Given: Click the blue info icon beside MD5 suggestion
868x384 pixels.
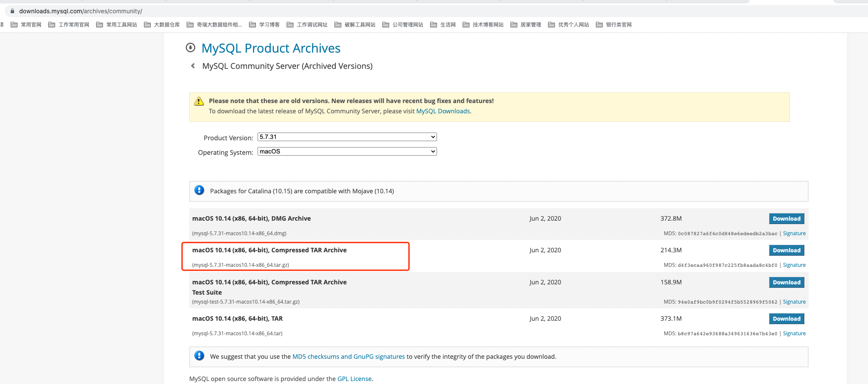Looking at the screenshot, I should pyautogui.click(x=199, y=356).
